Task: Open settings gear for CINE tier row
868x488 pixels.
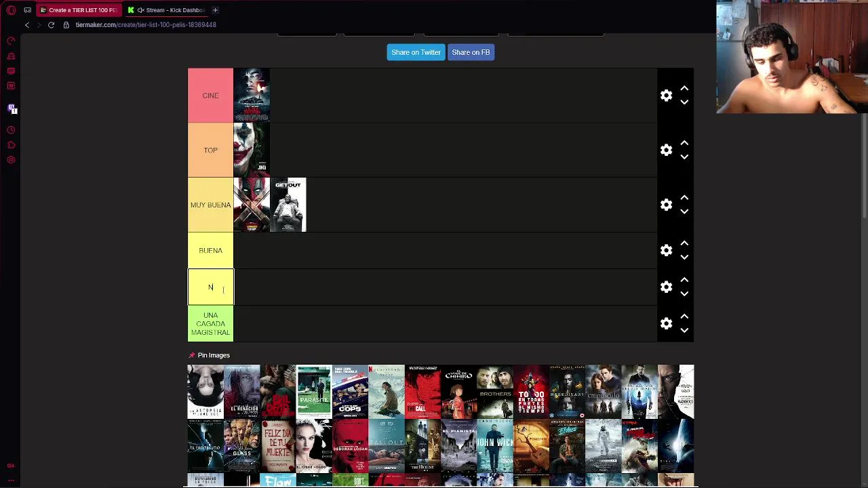Action: point(666,96)
